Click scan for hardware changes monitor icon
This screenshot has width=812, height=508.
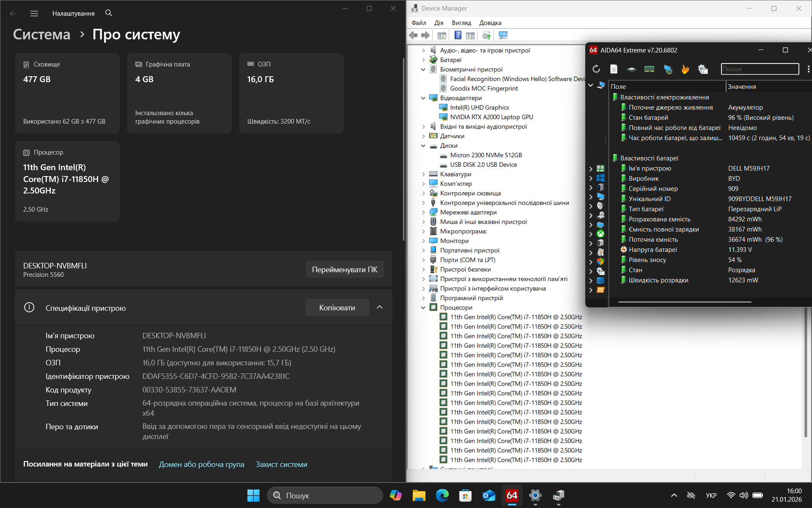tap(503, 36)
